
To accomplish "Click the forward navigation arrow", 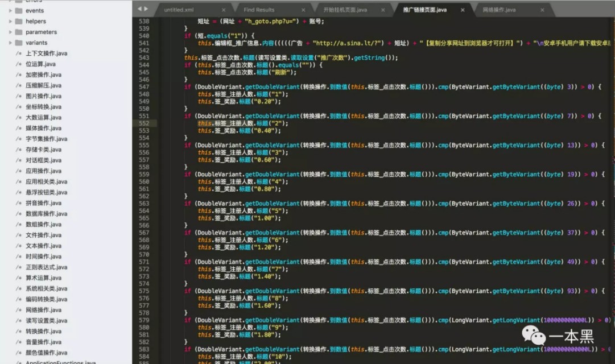I will [x=145, y=9].
